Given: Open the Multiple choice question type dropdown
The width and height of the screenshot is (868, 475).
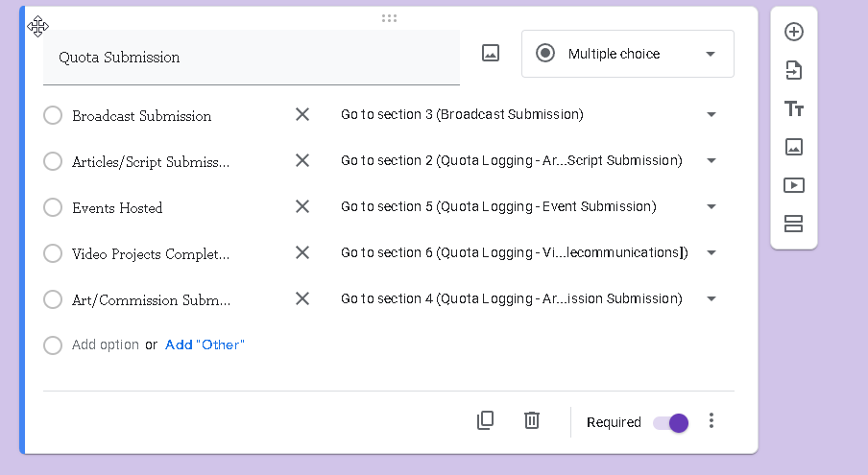Looking at the screenshot, I should (x=628, y=54).
